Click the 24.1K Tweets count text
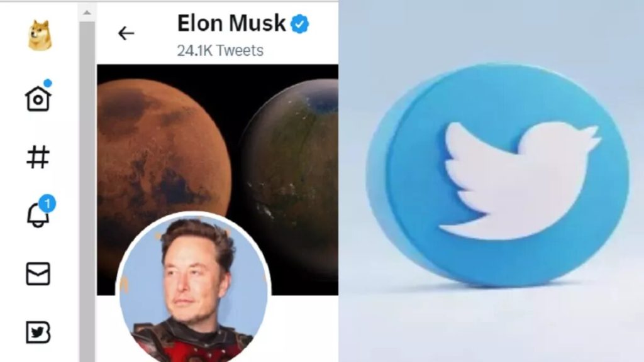Viewport: 644px width, 362px height. click(x=220, y=50)
